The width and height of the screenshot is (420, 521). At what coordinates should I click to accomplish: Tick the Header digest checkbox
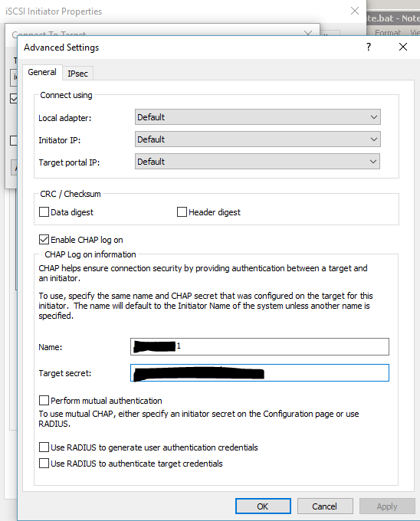tap(182, 212)
